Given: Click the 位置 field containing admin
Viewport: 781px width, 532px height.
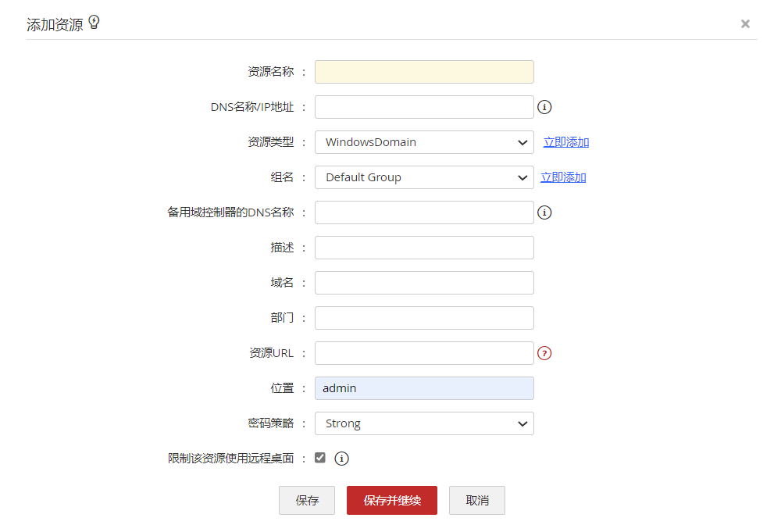Looking at the screenshot, I should [424, 388].
